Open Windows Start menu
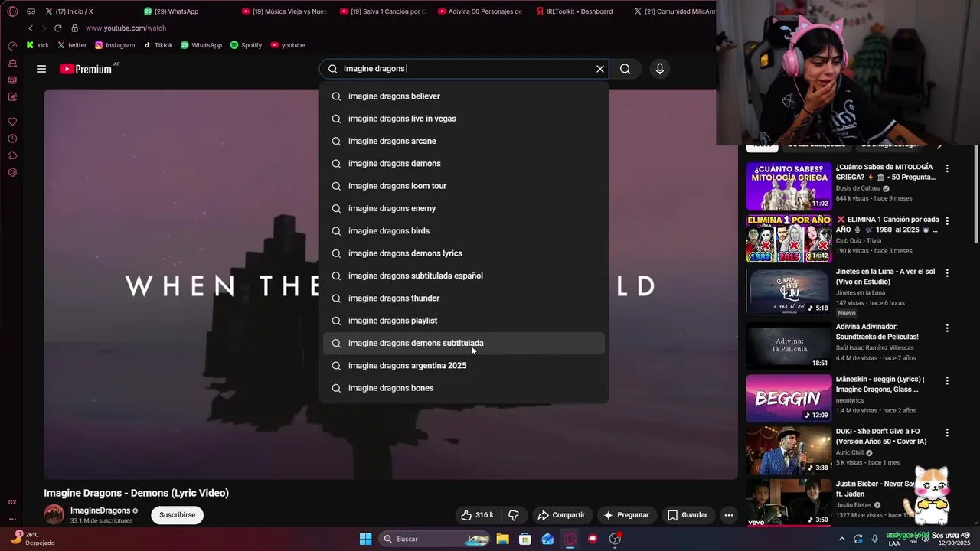980x551 pixels. click(366, 539)
